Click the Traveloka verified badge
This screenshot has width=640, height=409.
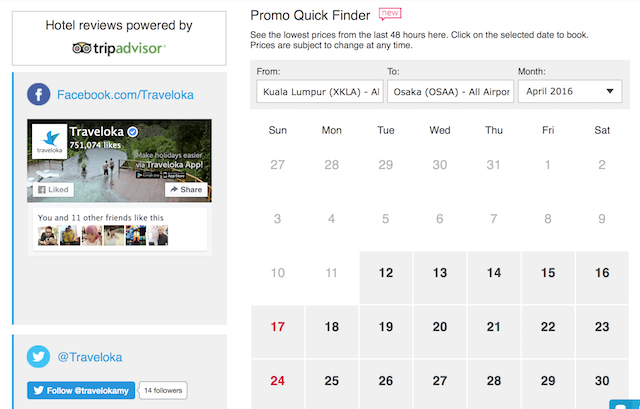[132, 131]
